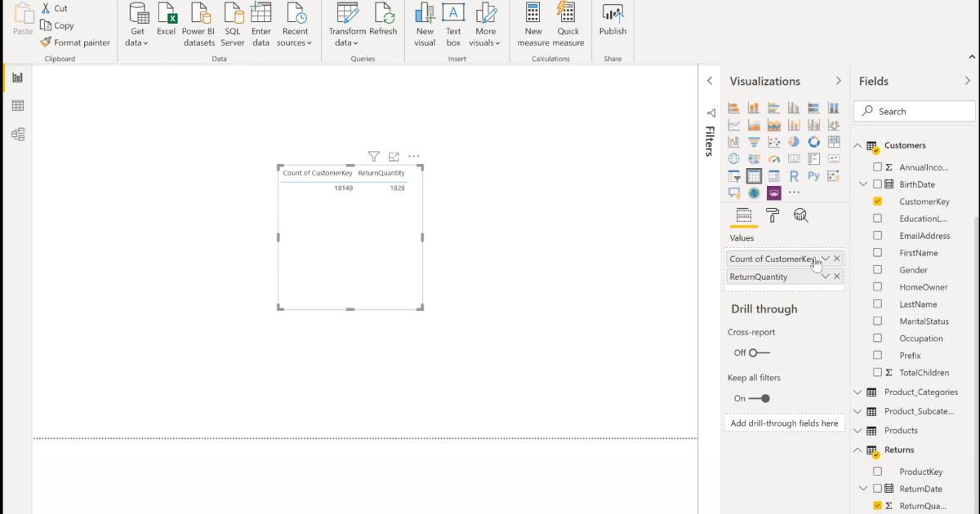Collapse the Customers table in Fields

pos(856,145)
